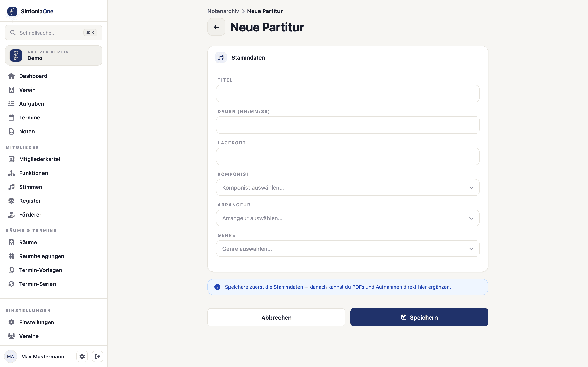Focus the Titel input field
The image size is (588, 367).
tap(348, 93)
